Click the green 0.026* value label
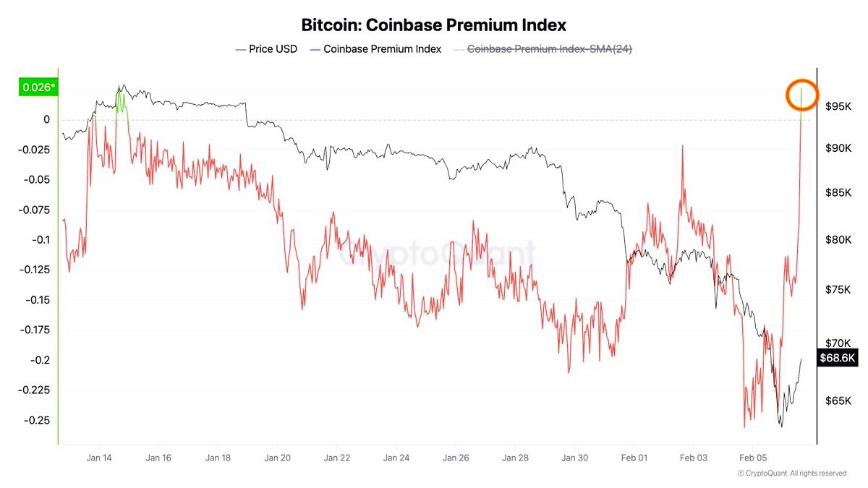The height and width of the screenshot is (488, 868). (x=38, y=87)
